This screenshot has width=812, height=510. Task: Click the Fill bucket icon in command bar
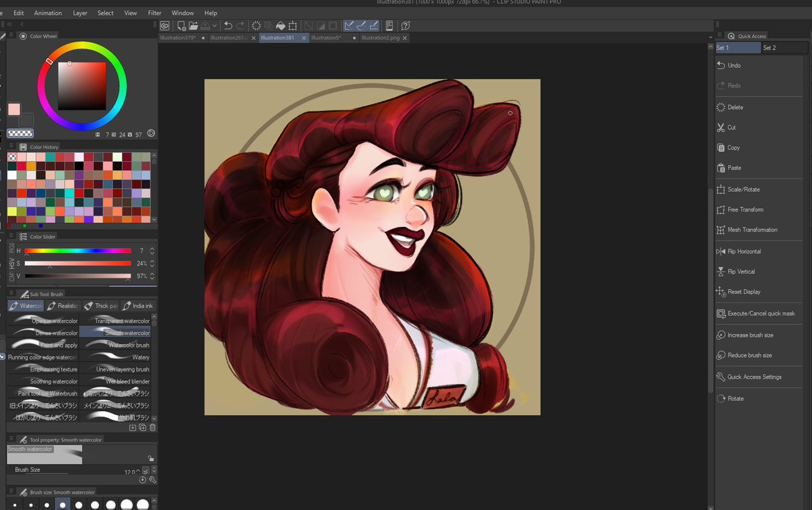(x=280, y=25)
